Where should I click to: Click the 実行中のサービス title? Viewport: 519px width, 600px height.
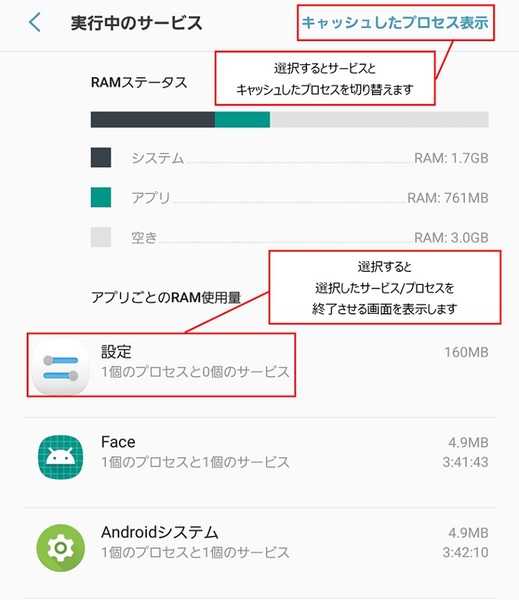pos(136,23)
